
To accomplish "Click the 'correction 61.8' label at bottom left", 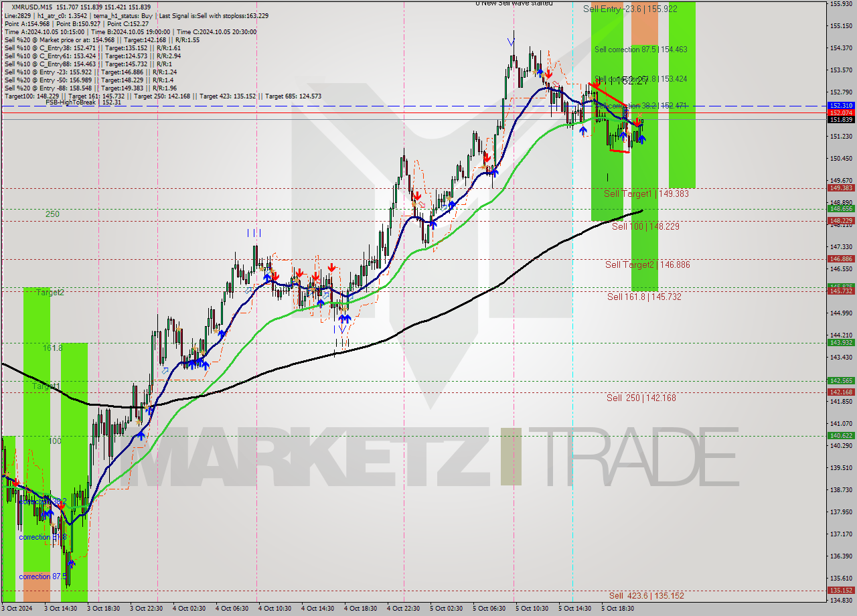I will point(43,537).
